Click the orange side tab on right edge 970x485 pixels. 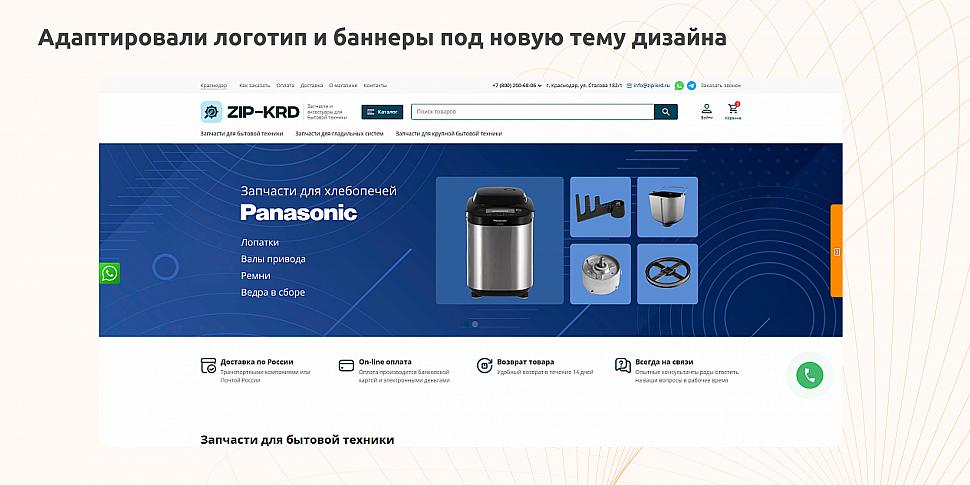[x=836, y=251]
